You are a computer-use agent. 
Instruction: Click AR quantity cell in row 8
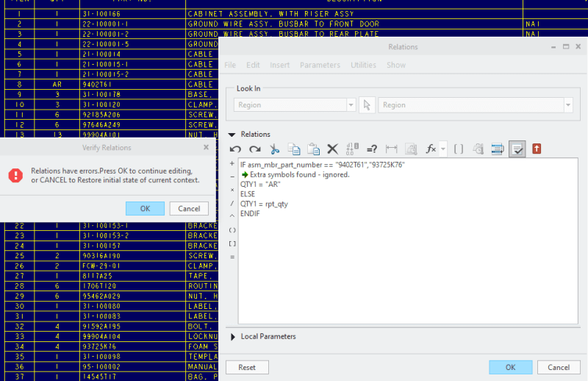[57, 85]
